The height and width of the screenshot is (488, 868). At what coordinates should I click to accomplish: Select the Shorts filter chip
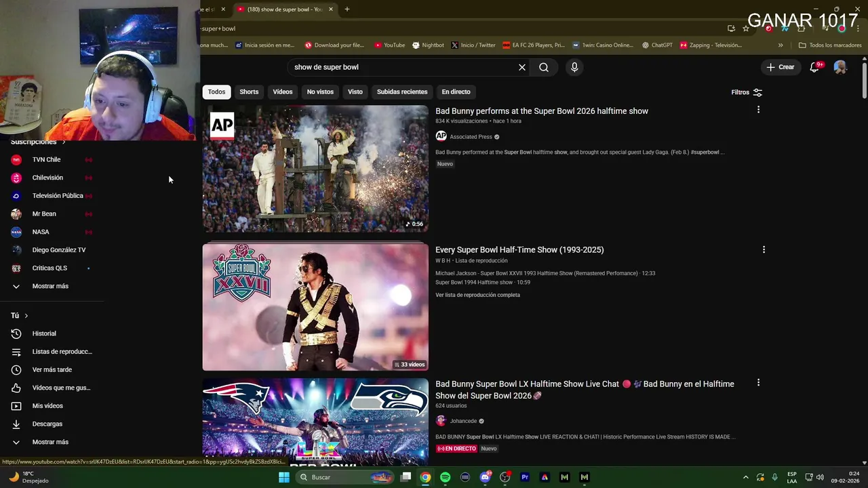(x=249, y=91)
